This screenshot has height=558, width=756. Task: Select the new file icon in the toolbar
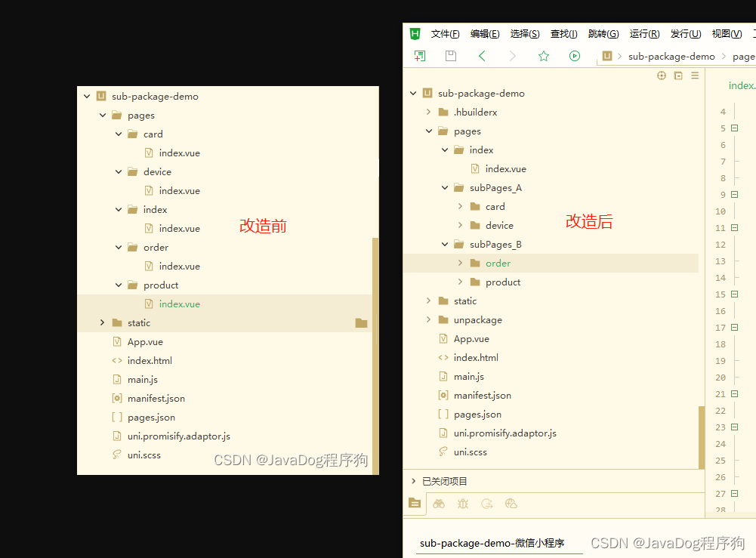[420, 55]
